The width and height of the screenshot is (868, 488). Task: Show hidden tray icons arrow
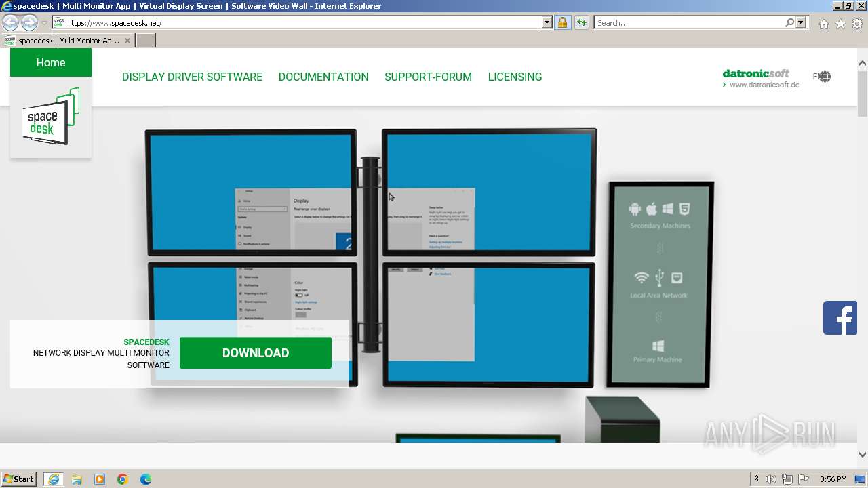coord(756,479)
